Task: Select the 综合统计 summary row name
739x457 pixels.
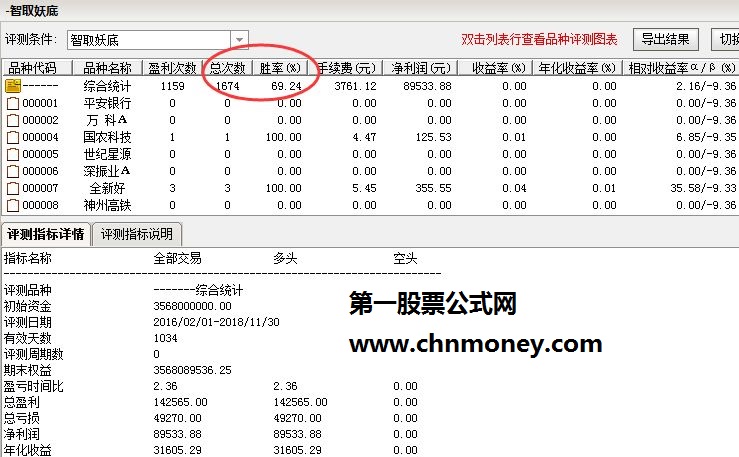Action: 107,86
